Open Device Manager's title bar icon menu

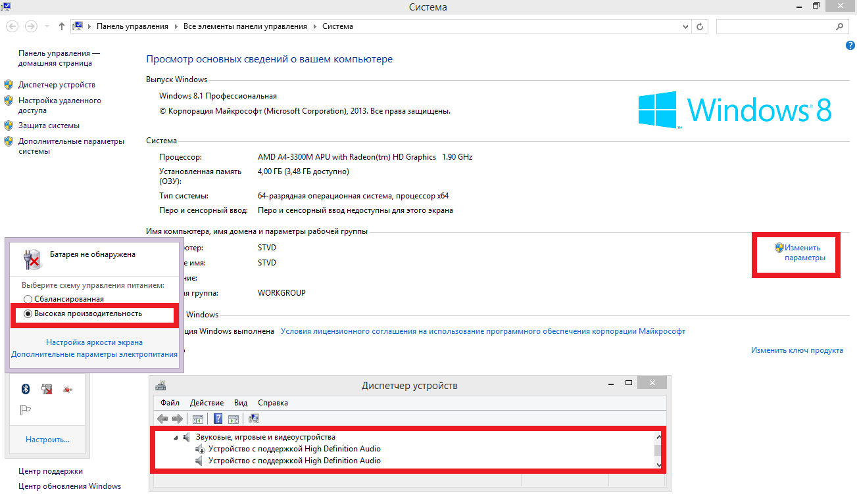coord(161,385)
